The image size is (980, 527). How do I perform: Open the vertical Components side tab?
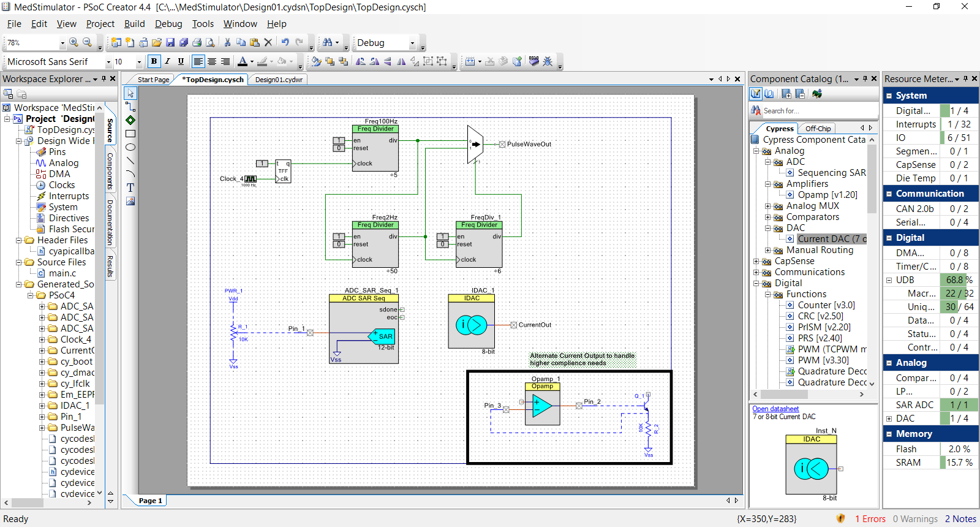(110, 170)
